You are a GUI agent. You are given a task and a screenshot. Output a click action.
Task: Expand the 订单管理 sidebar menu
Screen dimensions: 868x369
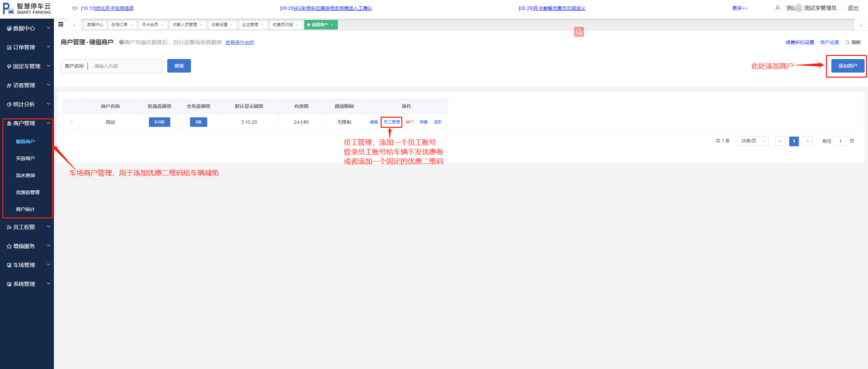(27, 47)
